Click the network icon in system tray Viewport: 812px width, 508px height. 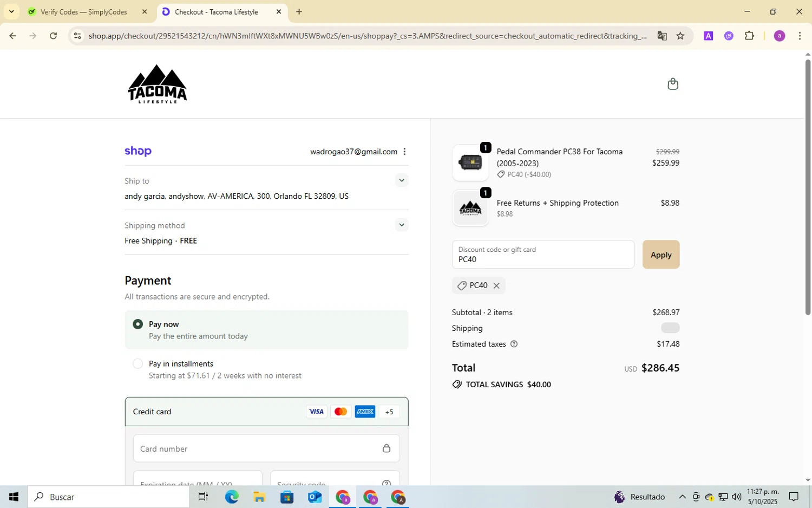click(x=723, y=497)
